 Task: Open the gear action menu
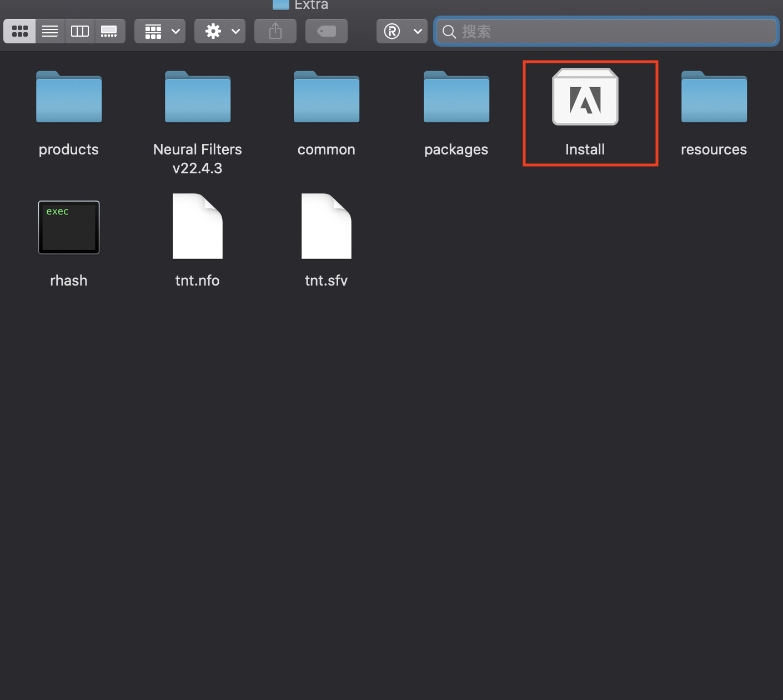pyautogui.click(x=220, y=31)
